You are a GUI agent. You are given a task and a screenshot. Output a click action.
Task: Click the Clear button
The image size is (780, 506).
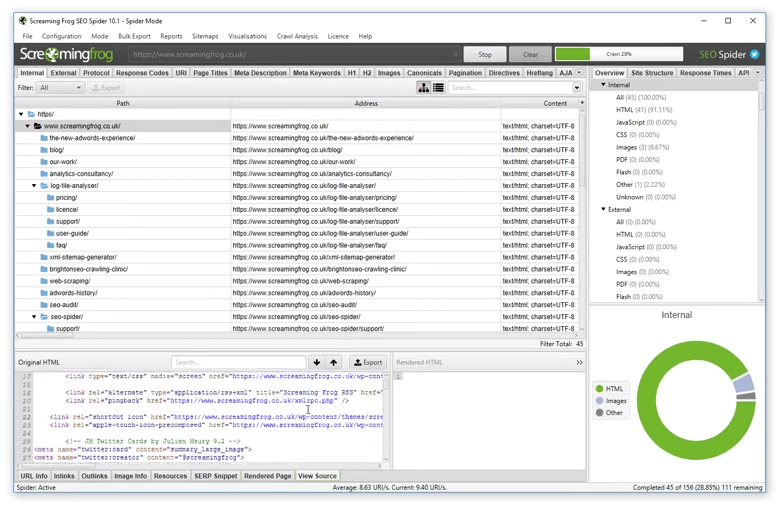[x=530, y=54]
